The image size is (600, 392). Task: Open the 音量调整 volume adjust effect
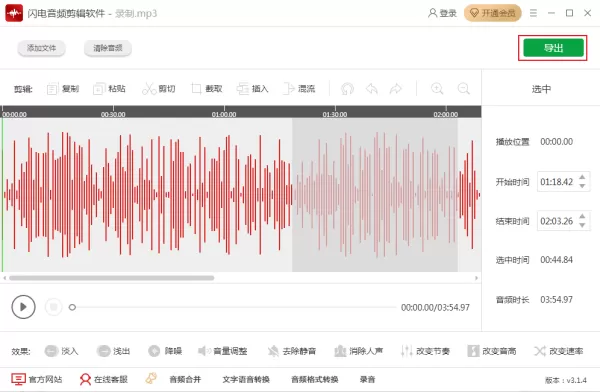pyautogui.click(x=222, y=351)
